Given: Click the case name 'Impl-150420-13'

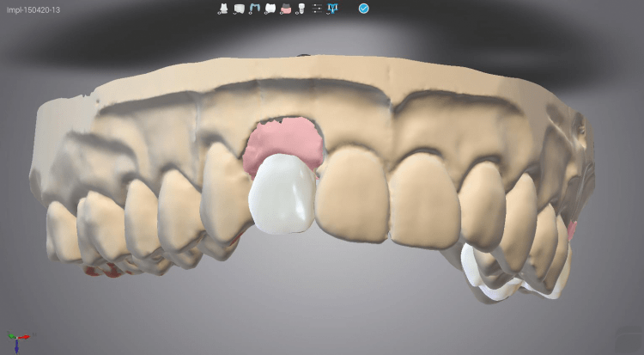Looking at the screenshot, I should click(33, 9).
